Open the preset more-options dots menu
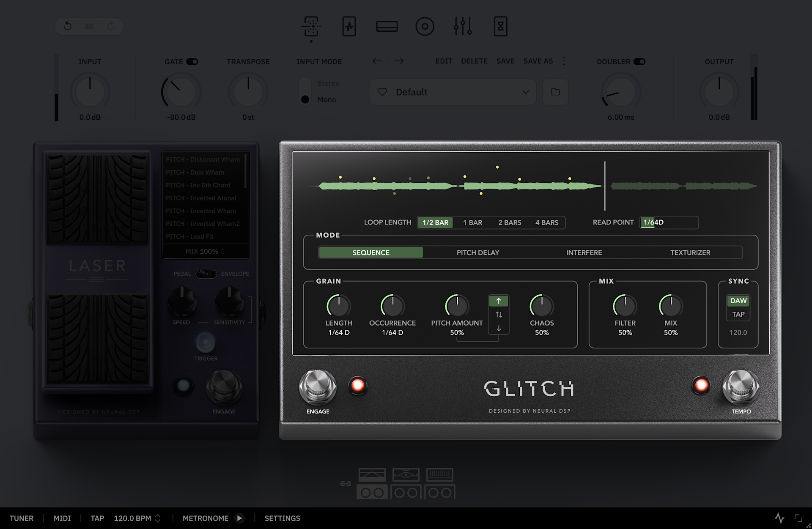Viewport: 812px width, 529px height. 564,61
